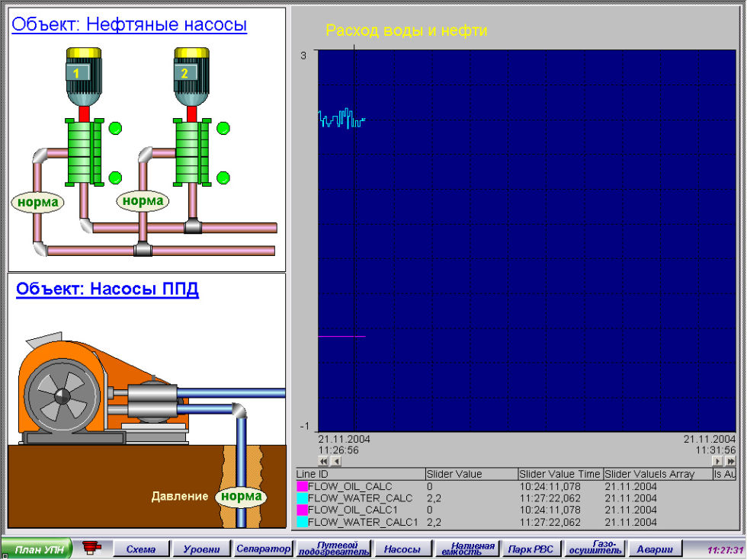Image resolution: width=747 pixels, height=560 pixels.
Task: Click the Давление 'норма' pressure indicator
Action: pyautogui.click(x=241, y=497)
